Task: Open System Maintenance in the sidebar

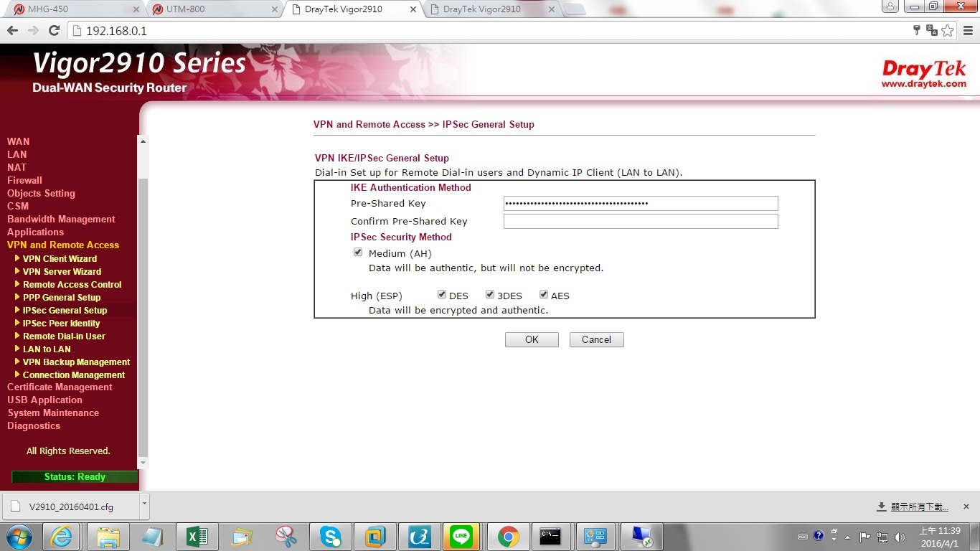Action: (53, 413)
